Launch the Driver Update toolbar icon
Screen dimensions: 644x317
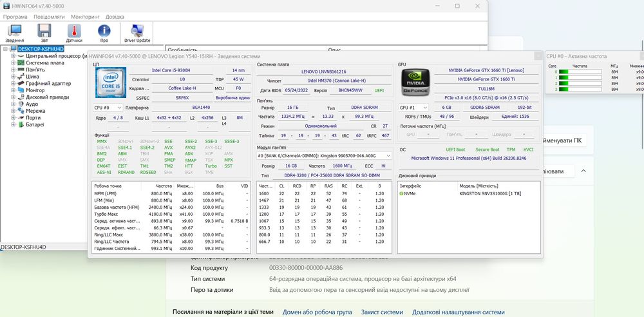pyautogui.click(x=137, y=31)
